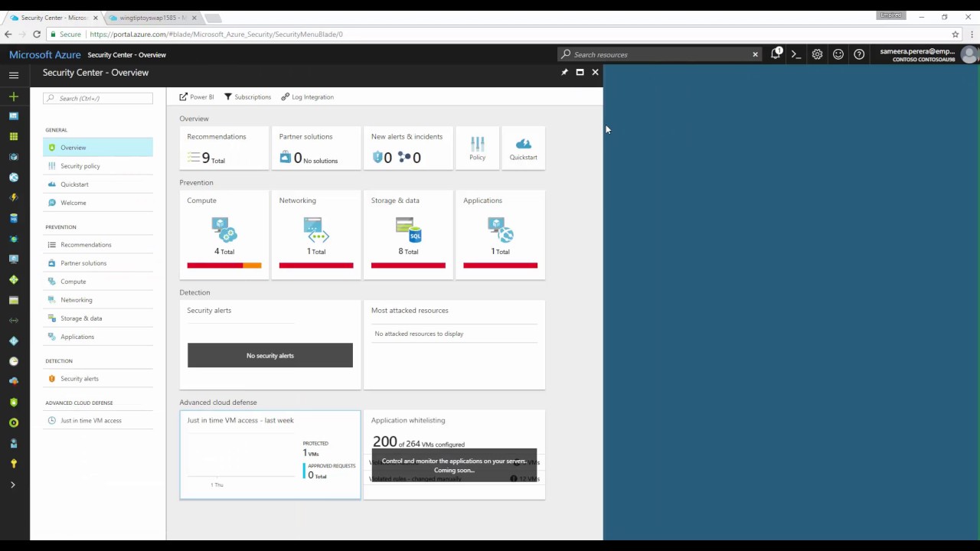Open the Recommendations 9 Total tile
The image size is (980, 551).
pyautogui.click(x=224, y=148)
